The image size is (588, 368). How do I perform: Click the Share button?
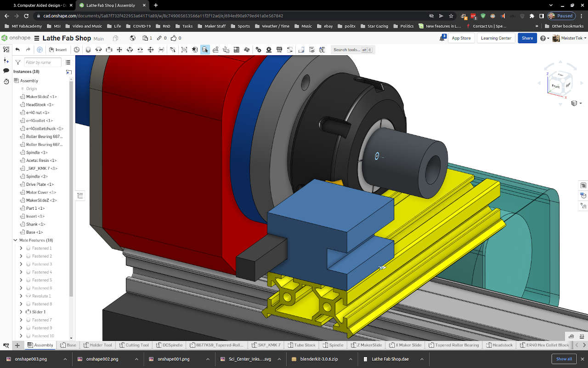527,38
